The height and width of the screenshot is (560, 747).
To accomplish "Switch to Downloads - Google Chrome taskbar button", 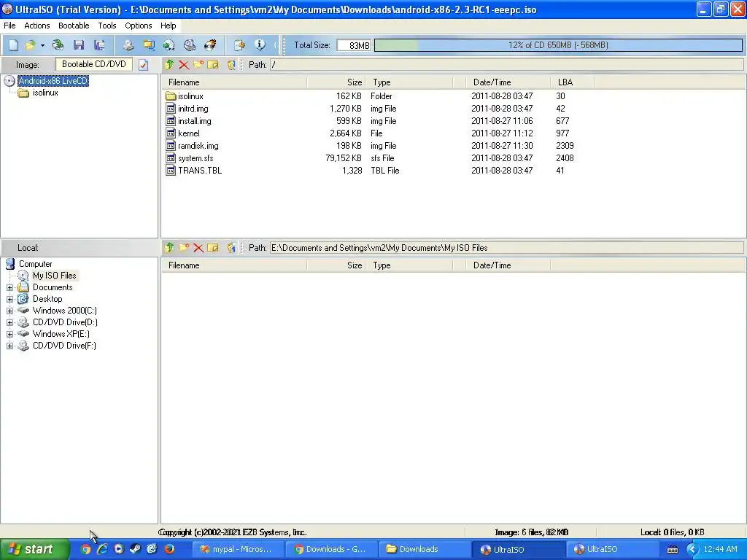I will 331,549.
